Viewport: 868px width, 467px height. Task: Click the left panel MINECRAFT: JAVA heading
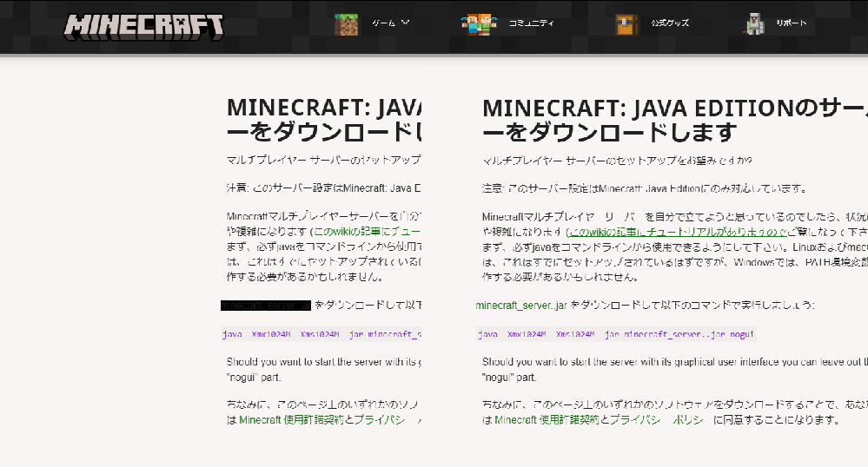pyautogui.click(x=324, y=120)
